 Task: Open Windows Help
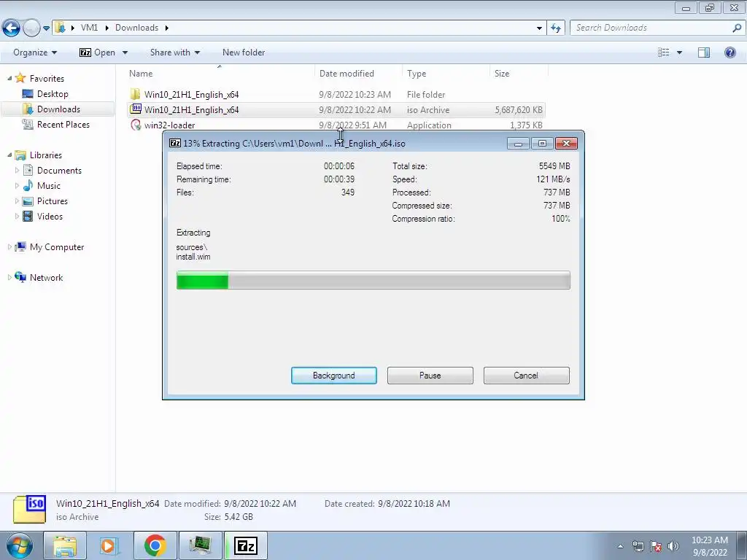729,52
